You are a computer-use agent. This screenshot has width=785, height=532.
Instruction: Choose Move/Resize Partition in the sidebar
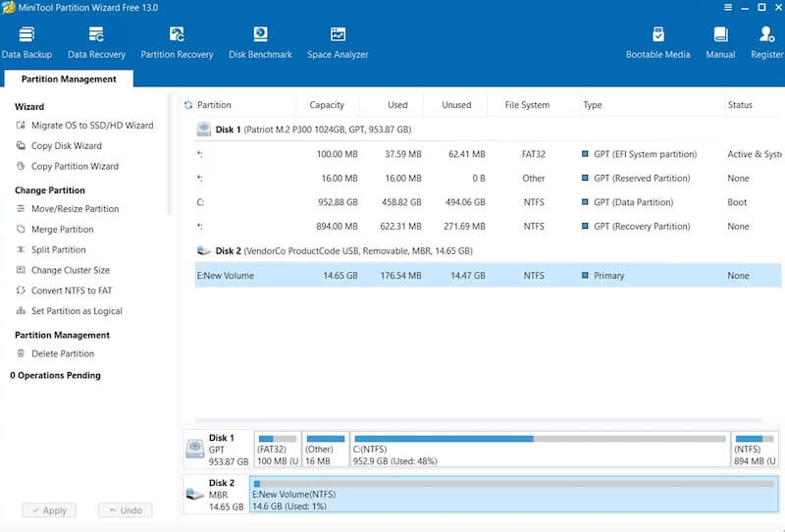pos(75,209)
